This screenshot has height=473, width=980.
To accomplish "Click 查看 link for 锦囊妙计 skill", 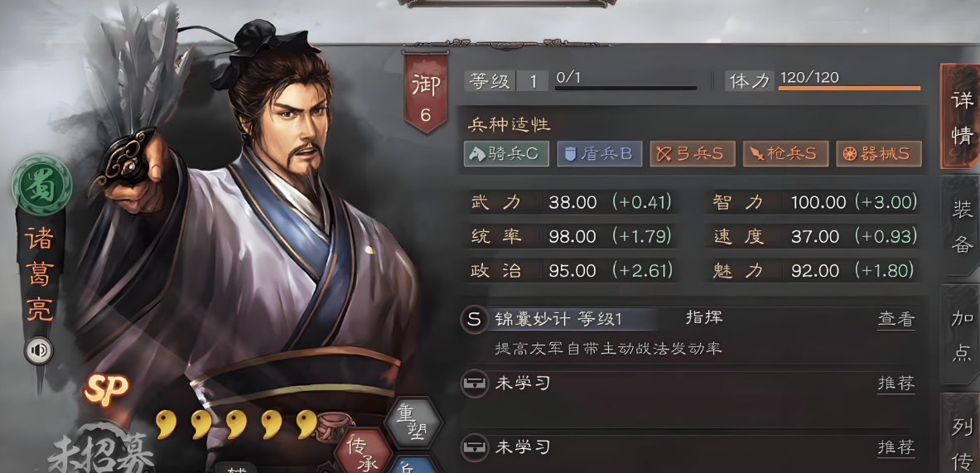I will tap(896, 320).
